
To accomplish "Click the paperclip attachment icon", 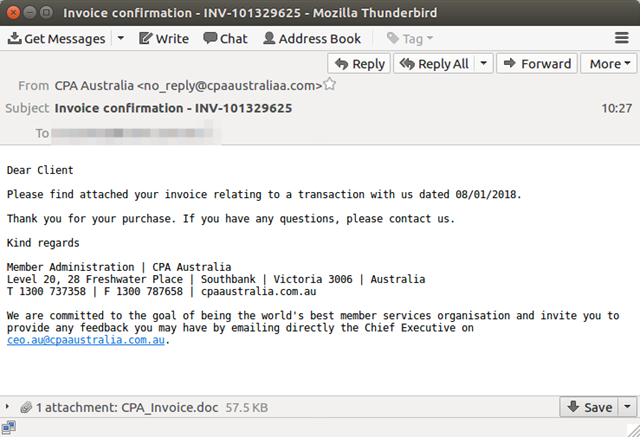I will [x=25, y=408].
